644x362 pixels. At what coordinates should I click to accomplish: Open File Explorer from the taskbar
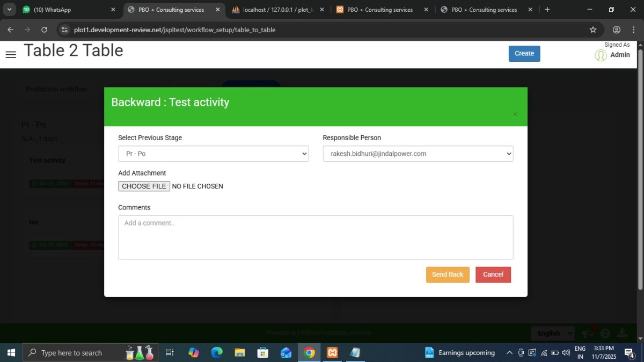click(240, 353)
